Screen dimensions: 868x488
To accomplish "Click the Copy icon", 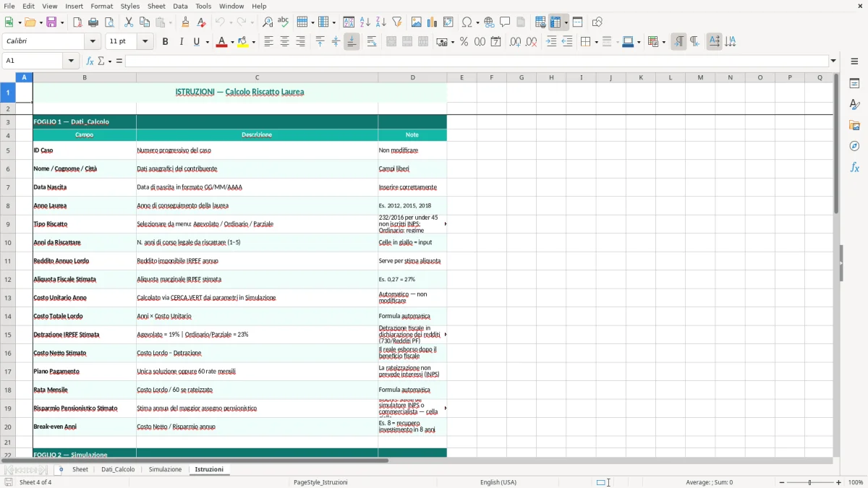I will (x=145, y=22).
